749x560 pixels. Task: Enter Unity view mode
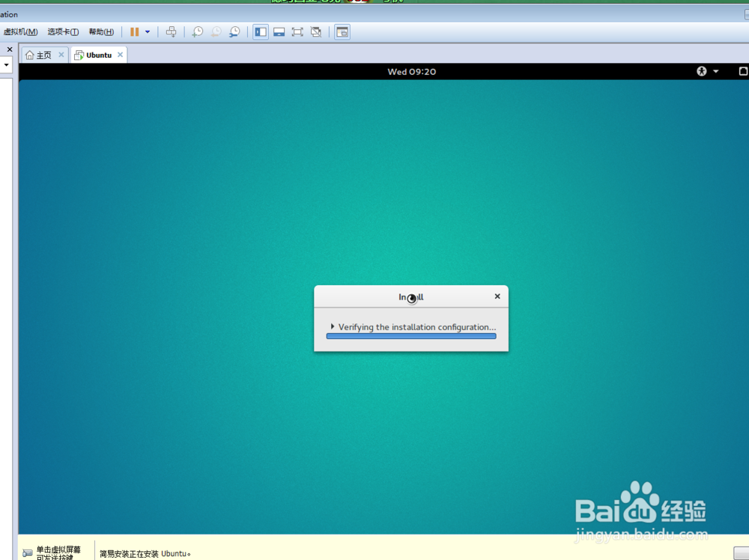click(x=316, y=31)
